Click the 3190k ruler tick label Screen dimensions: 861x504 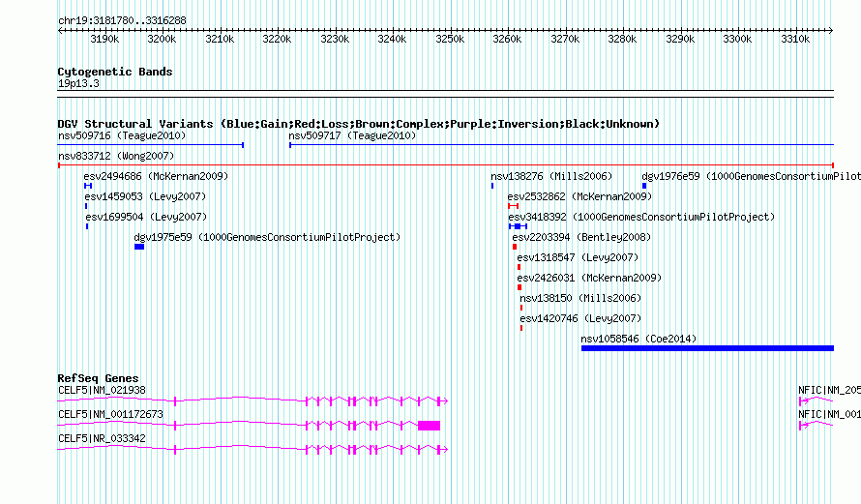[104, 39]
